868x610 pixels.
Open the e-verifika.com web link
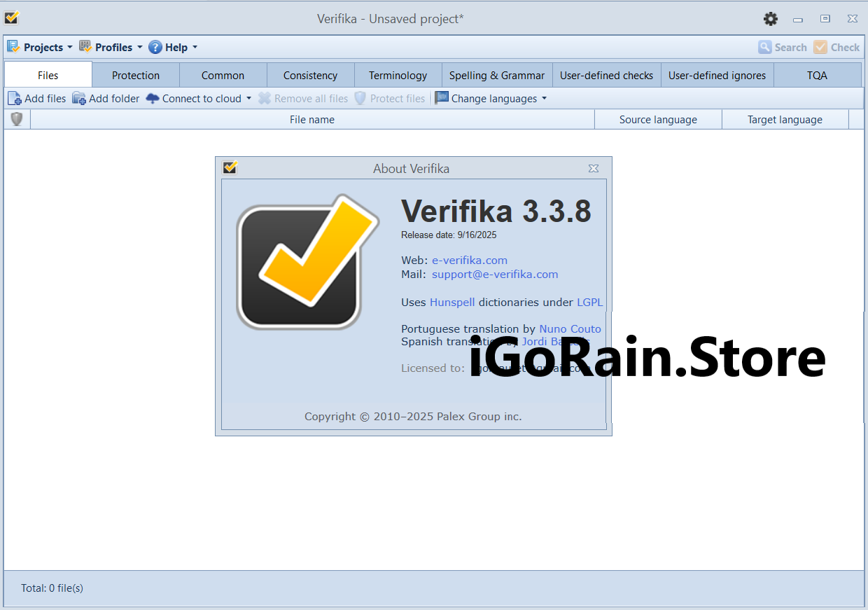pos(469,261)
